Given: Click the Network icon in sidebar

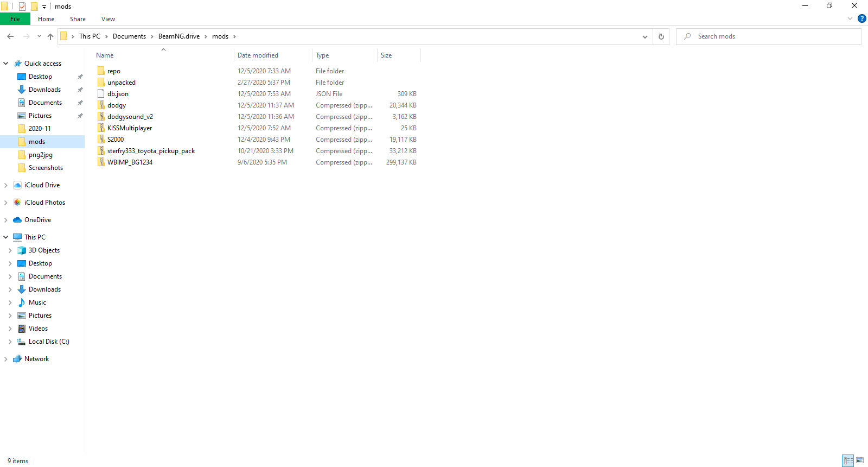Looking at the screenshot, I should click(x=17, y=359).
